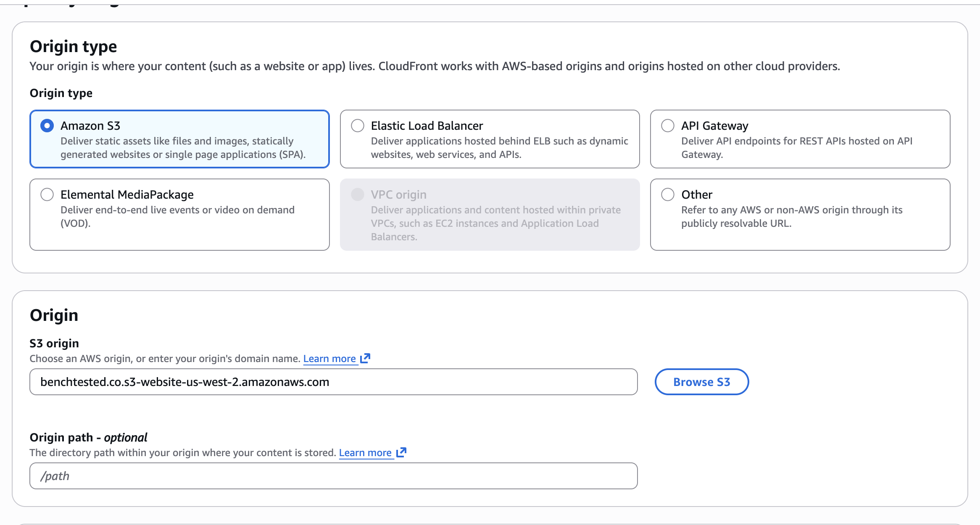Click the Browse S3 button
980x525 pixels.
[702, 382]
